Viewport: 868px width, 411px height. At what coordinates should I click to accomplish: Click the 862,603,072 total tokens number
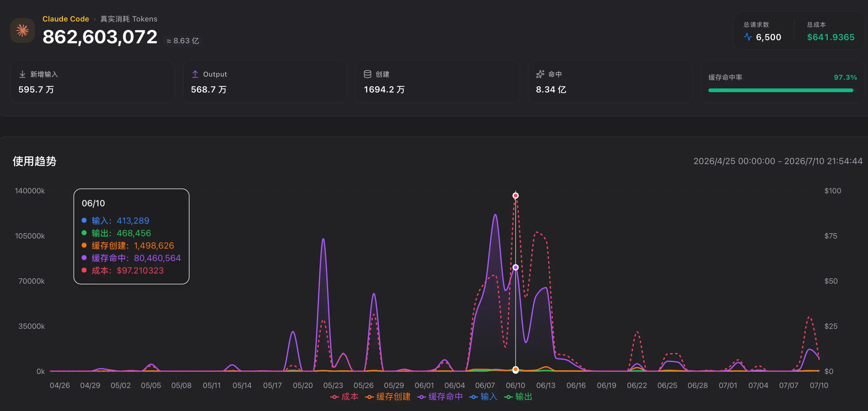pyautogui.click(x=100, y=37)
